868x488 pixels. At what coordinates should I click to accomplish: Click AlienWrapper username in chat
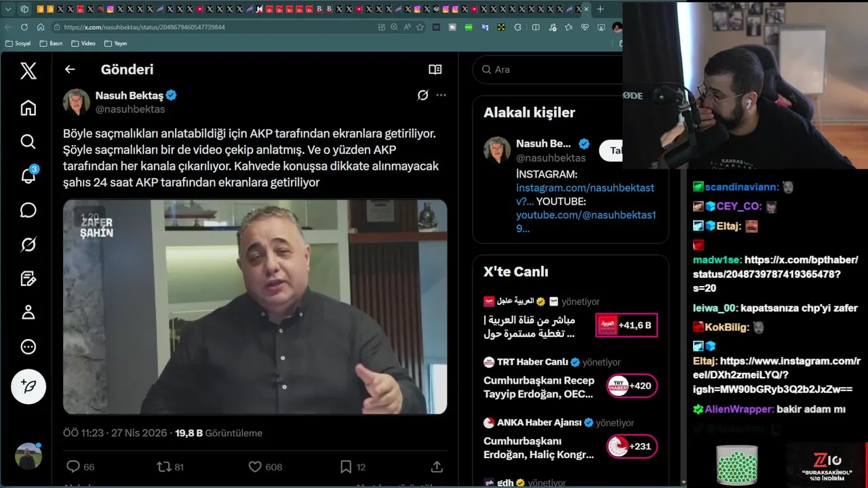pyautogui.click(x=738, y=409)
